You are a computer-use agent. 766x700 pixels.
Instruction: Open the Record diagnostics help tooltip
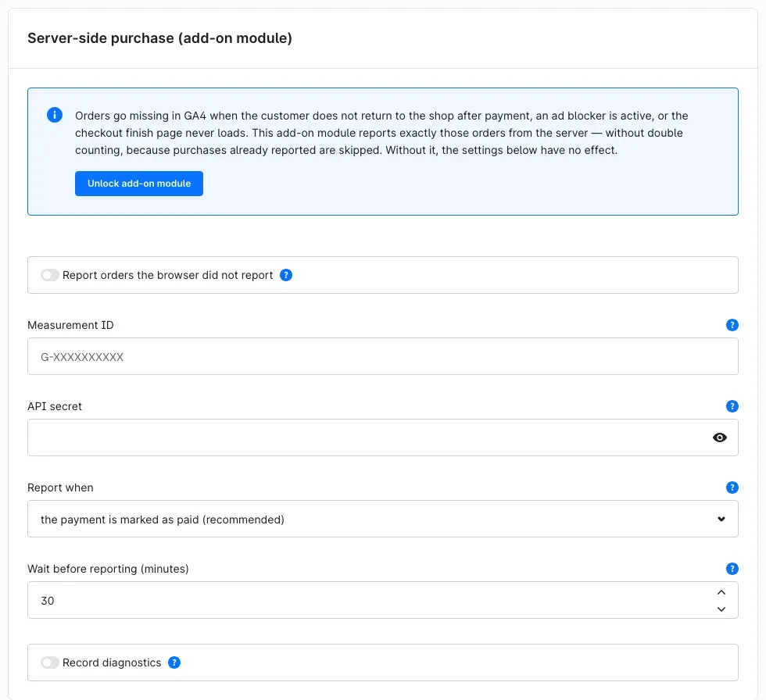click(174, 662)
